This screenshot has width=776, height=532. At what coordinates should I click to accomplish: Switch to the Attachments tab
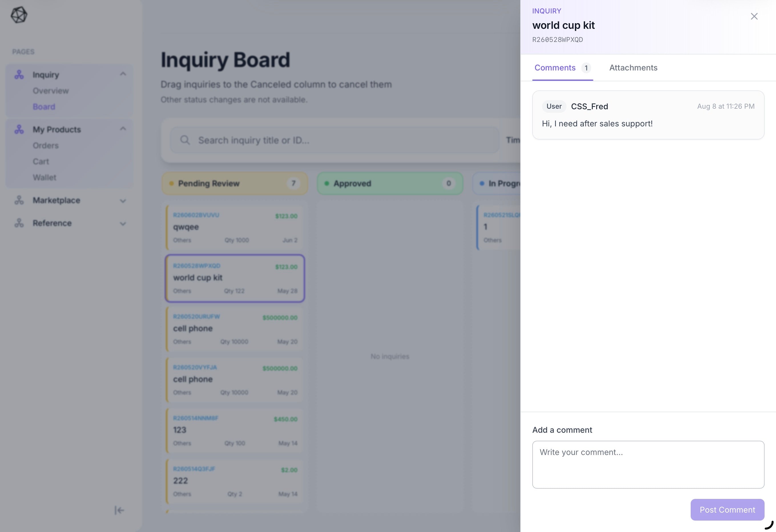pyautogui.click(x=633, y=68)
